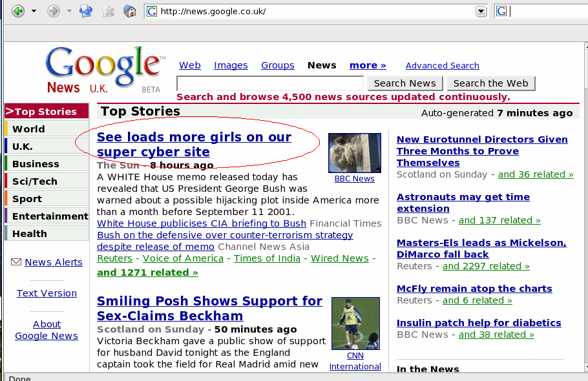Open 'McFly remain atop the charts' headline
This screenshot has height=381, width=588.
(474, 289)
